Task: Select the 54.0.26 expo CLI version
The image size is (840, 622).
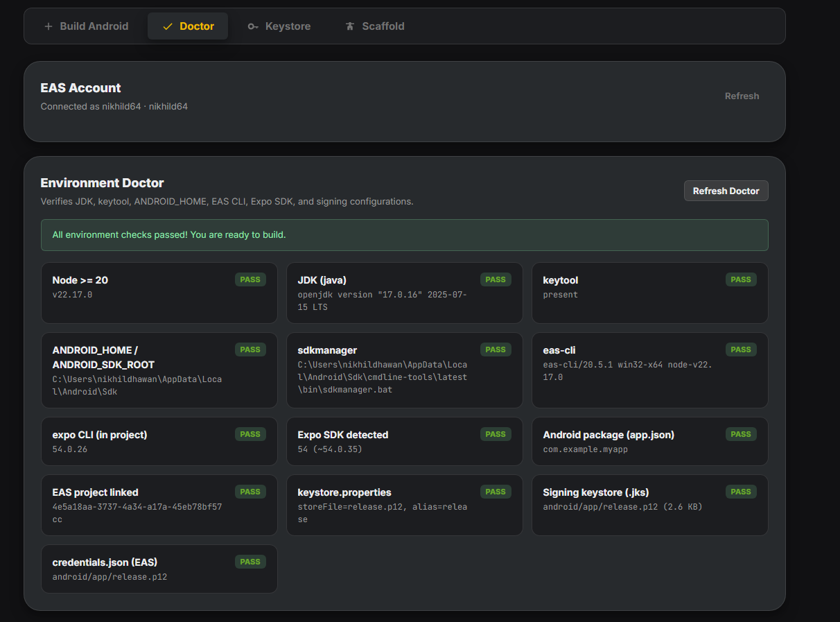Action: pyautogui.click(x=69, y=449)
